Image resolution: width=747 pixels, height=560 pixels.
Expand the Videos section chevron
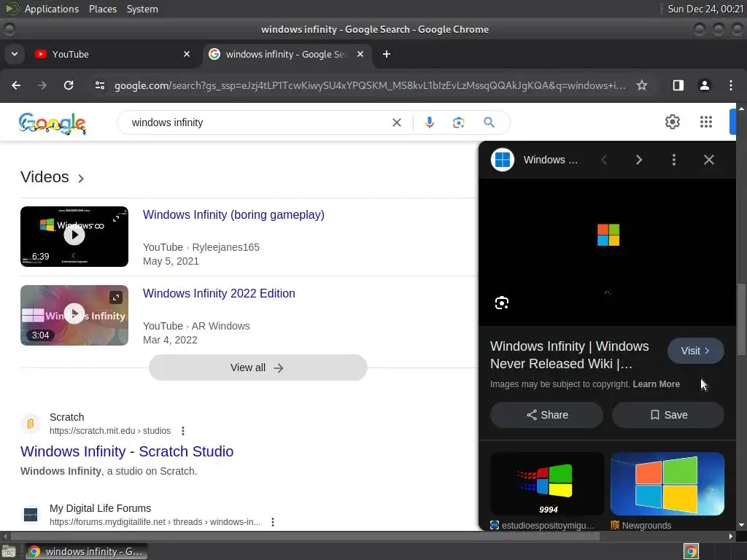[x=81, y=179]
